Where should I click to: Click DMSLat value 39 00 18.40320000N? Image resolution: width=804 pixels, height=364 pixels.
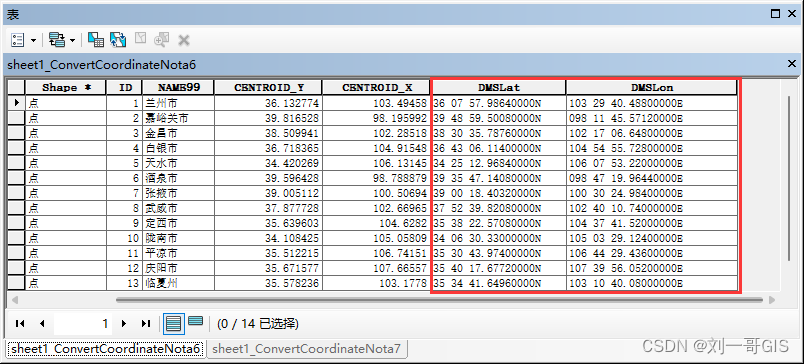[499, 193]
